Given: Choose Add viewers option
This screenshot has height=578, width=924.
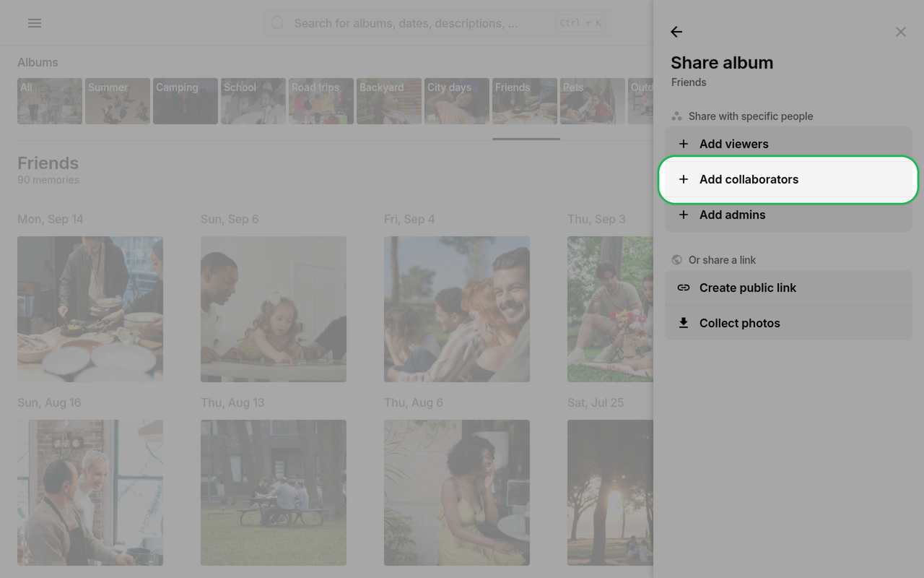Looking at the screenshot, I should [x=788, y=144].
